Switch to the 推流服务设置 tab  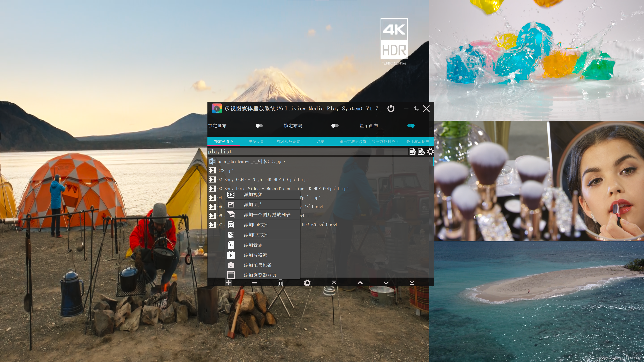[288, 141]
